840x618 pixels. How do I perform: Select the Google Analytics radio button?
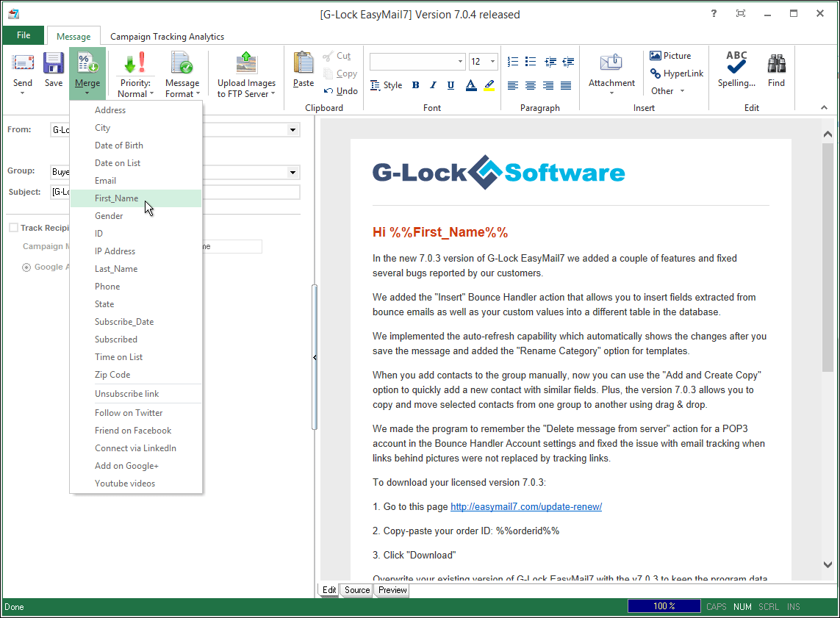point(26,267)
